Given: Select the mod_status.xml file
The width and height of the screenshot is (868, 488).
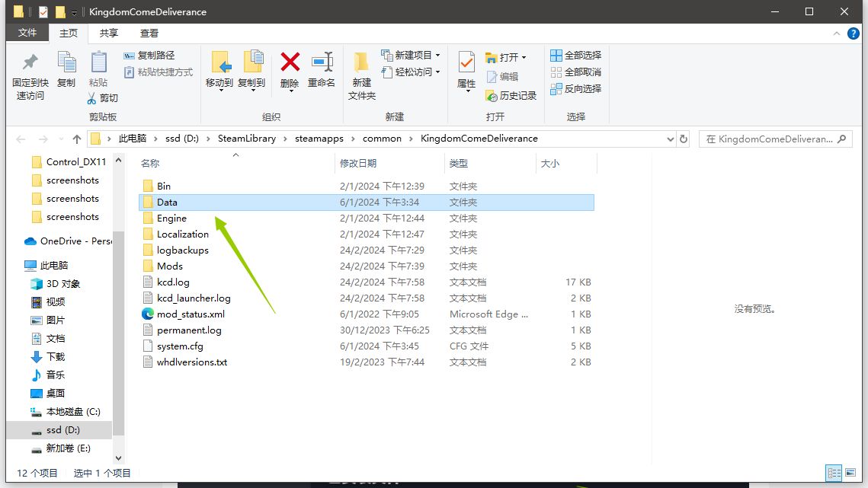Looking at the screenshot, I should tap(366, 314).
